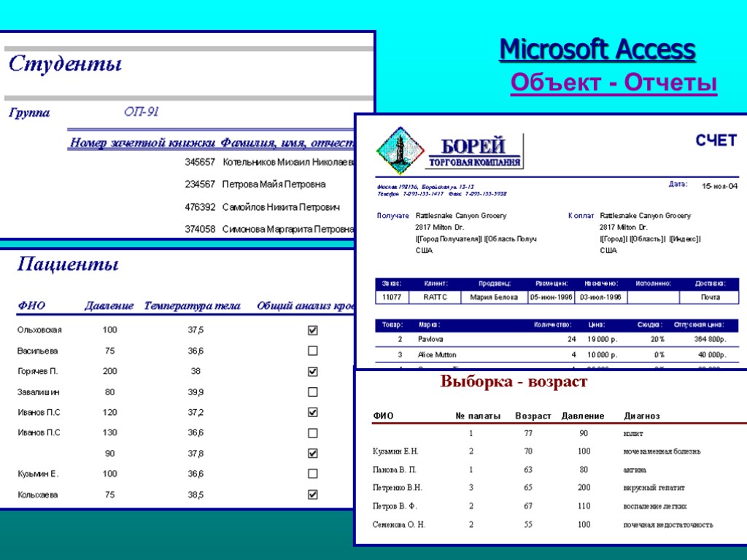This screenshot has width=747, height=560.
Task: Click the Группа label in Студенты report
Action: click(29, 113)
